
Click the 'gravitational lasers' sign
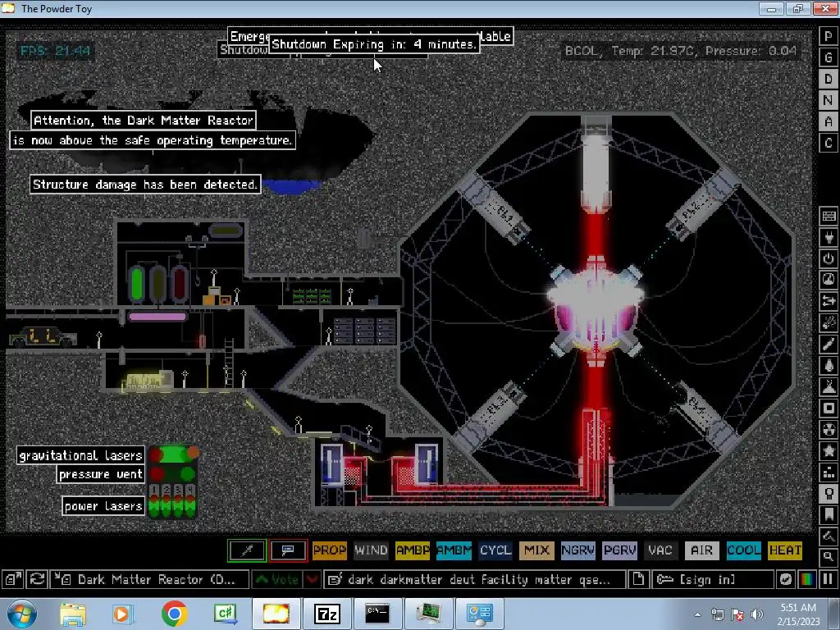pyautogui.click(x=80, y=455)
